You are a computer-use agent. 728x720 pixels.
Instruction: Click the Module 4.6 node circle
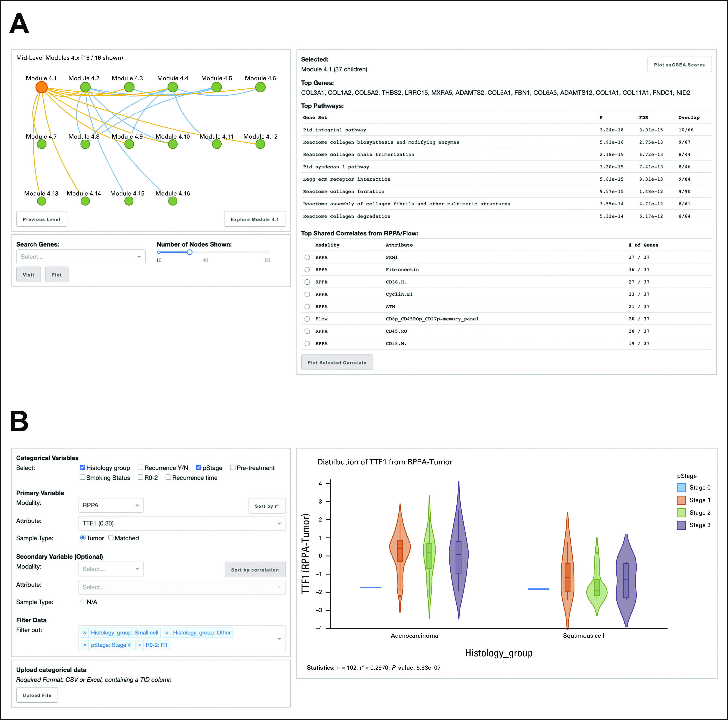click(x=260, y=87)
